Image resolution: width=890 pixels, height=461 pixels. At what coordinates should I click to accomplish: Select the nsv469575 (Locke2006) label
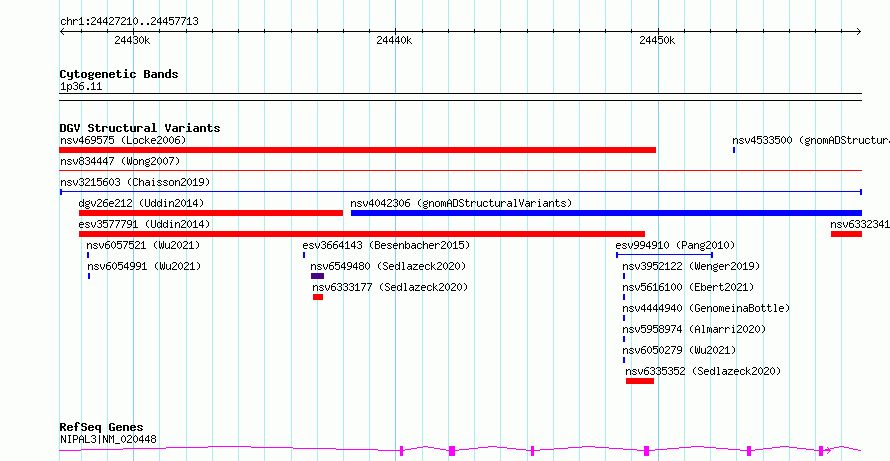[123, 140]
